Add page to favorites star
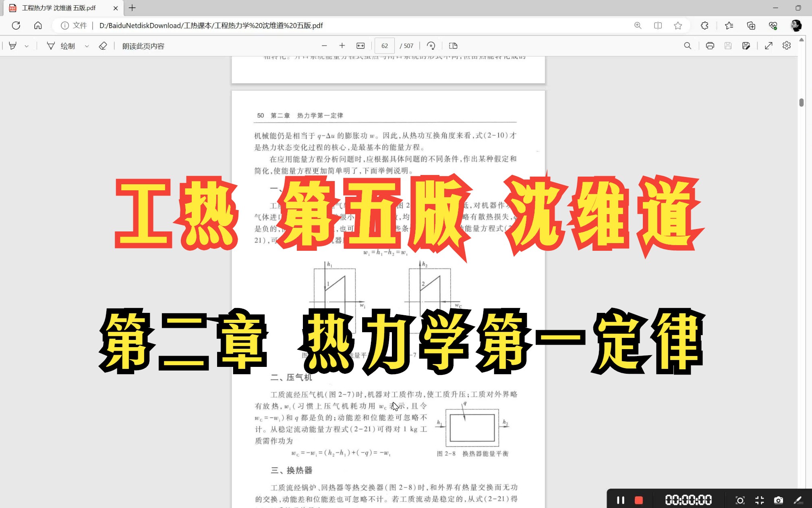The height and width of the screenshot is (508, 812). pos(678,25)
